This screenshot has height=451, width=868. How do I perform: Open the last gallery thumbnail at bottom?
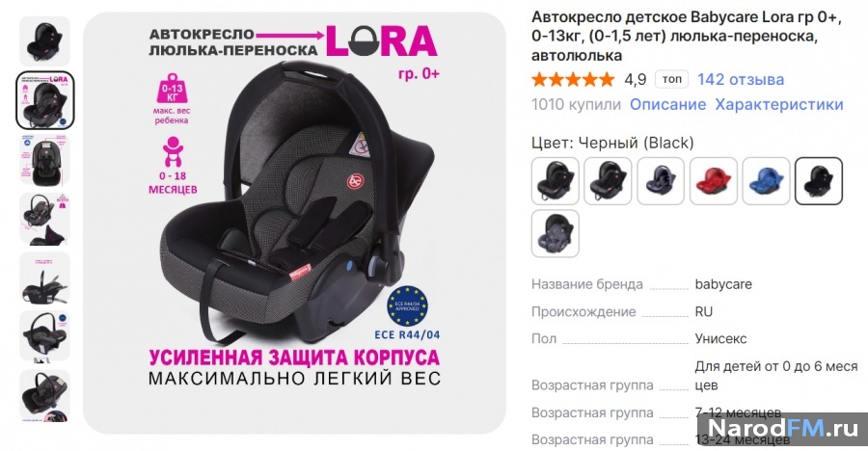click(44, 396)
